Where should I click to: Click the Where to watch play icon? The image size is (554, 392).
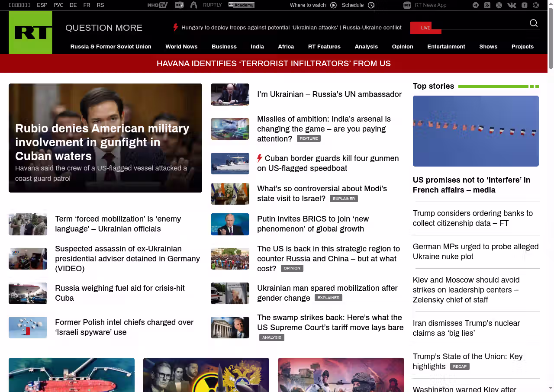click(333, 5)
